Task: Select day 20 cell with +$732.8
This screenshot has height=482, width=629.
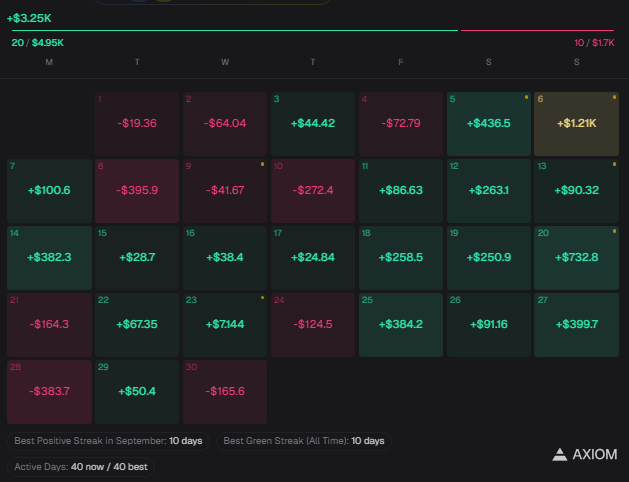Action: (x=576, y=258)
